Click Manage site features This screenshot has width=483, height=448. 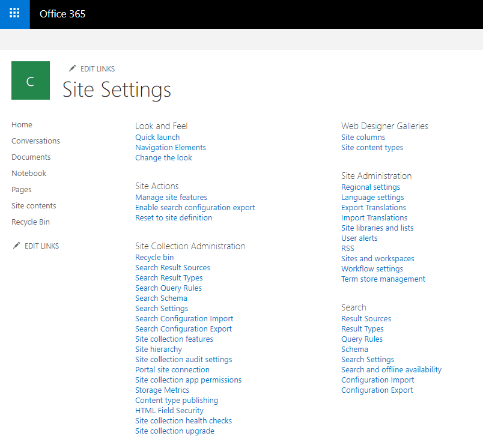pos(171,198)
